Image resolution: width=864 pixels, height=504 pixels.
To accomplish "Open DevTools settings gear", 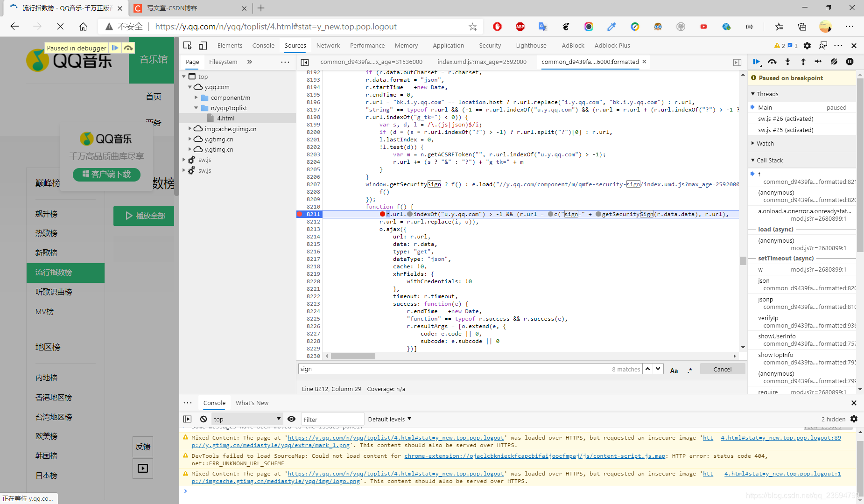I will (x=807, y=45).
